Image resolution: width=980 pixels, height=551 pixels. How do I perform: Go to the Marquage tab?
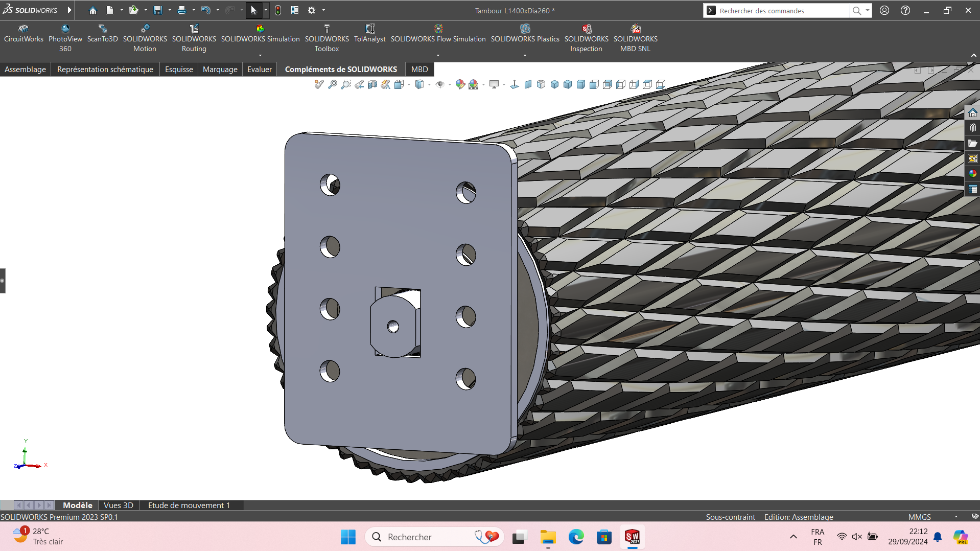pyautogui.click(x=220, y=70)
